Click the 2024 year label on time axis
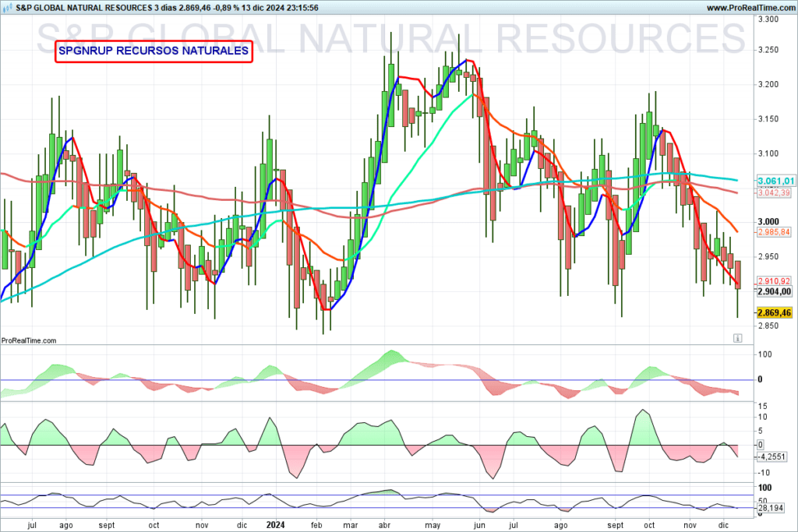The height and width of the screenshot is (532, 798). click(x=275, y=525)
